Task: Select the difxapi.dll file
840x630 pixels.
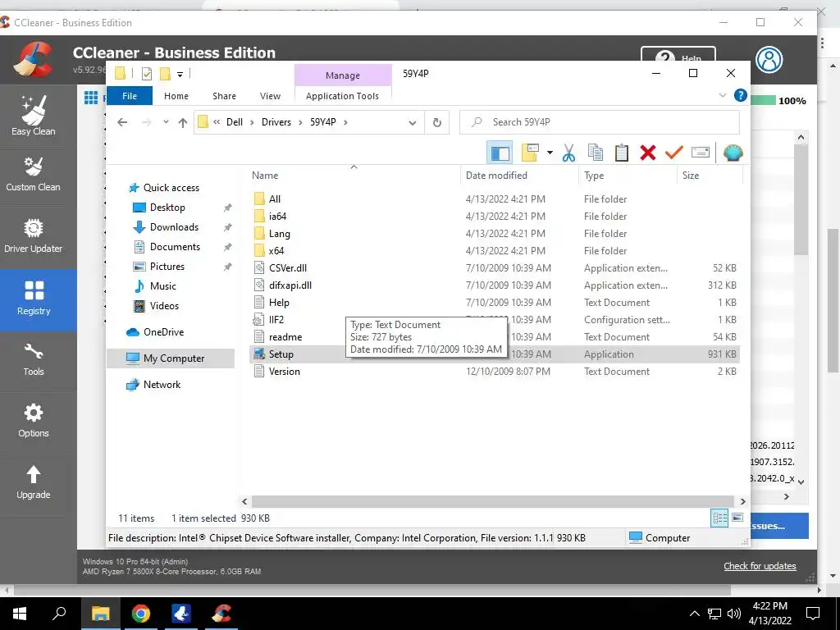Action: [290, 285]
